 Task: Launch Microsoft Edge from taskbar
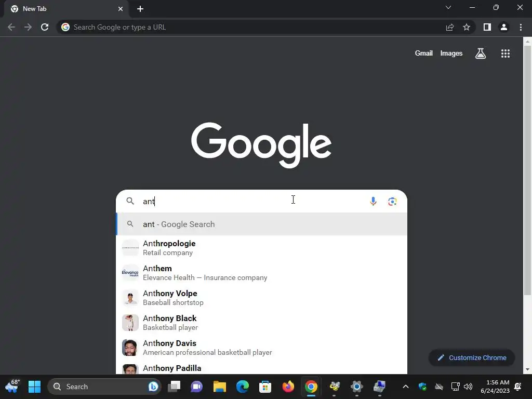point(242,387)
